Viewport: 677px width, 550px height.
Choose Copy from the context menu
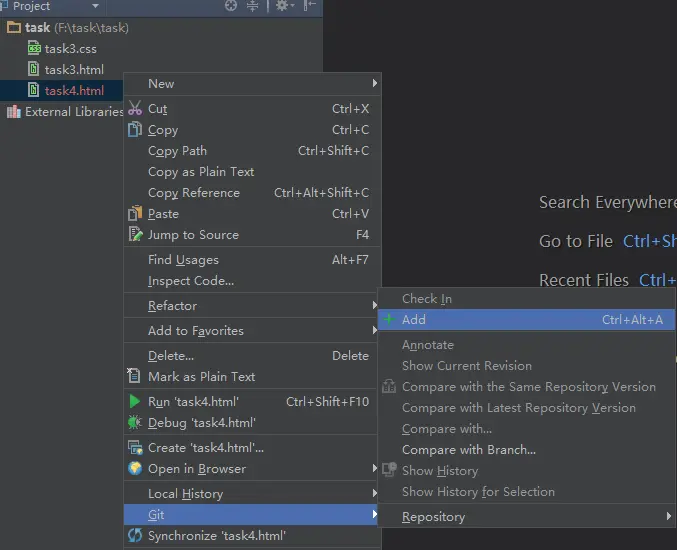[x=253, y=130]
